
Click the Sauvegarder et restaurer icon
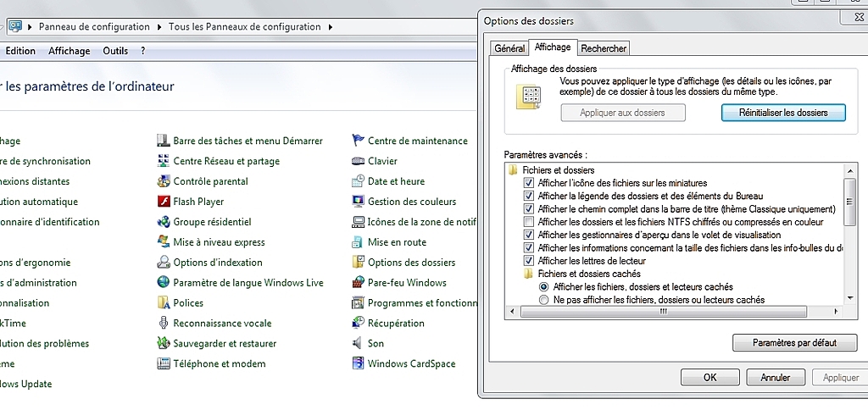tap(164, 343)
